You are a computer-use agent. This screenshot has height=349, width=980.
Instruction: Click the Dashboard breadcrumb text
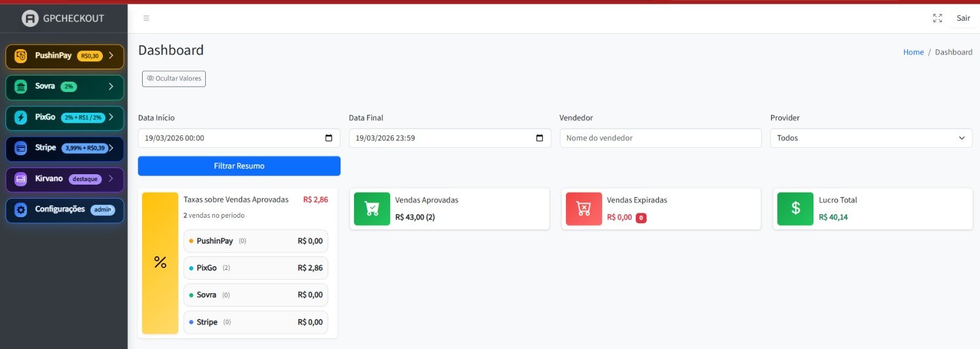(953, 52)
